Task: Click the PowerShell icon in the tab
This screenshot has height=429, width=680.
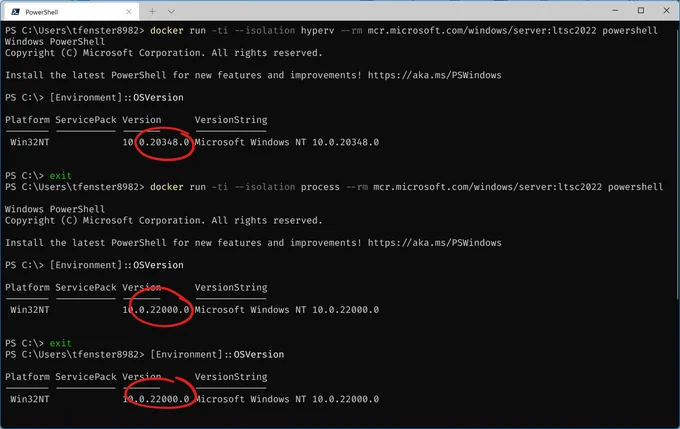Action: click(16, 12)
